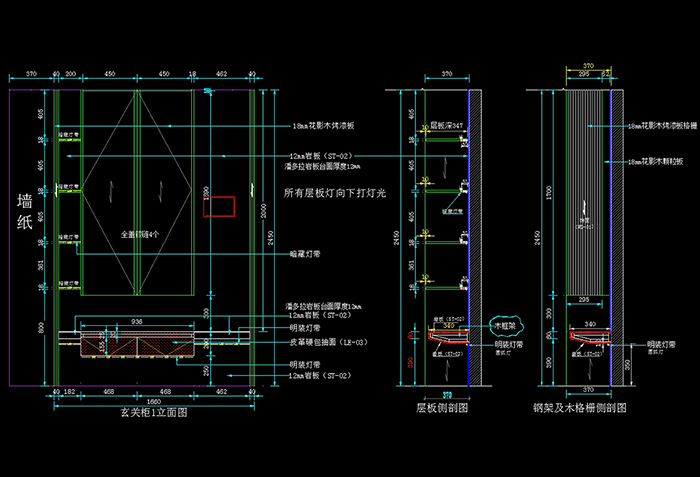Click the red light strip in 层板侧剖图
The image size is (700, 477).
(x=446, y=343)
